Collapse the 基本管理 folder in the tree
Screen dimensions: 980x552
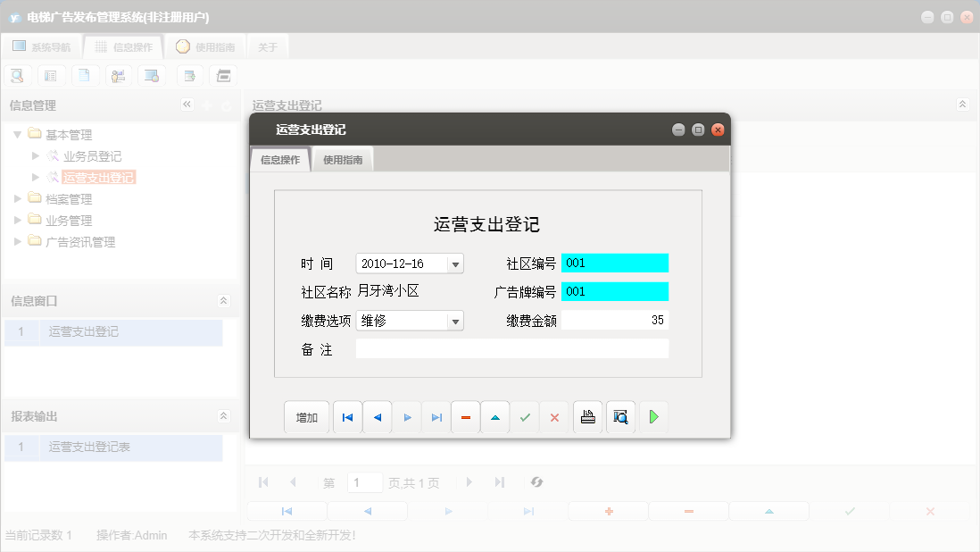click(x=18, y=134)
